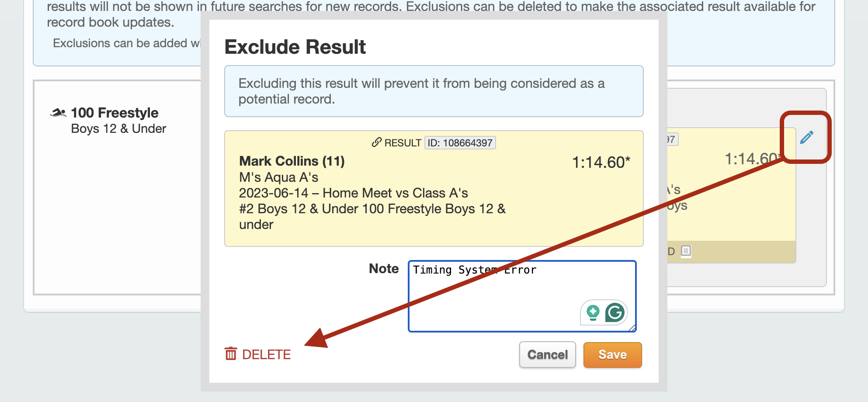Viewport: 868px width, 402px height.
Task: Click the green Grammarly G icon
Action: [615, 313]
